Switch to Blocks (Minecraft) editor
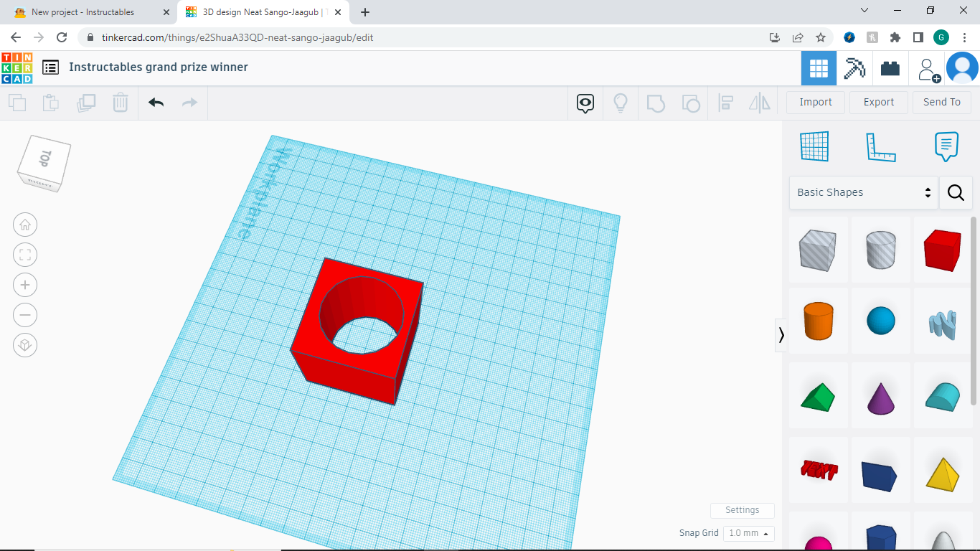Image resolution: width=980 pixels, height=551 pixels. [x=854, y=67]
